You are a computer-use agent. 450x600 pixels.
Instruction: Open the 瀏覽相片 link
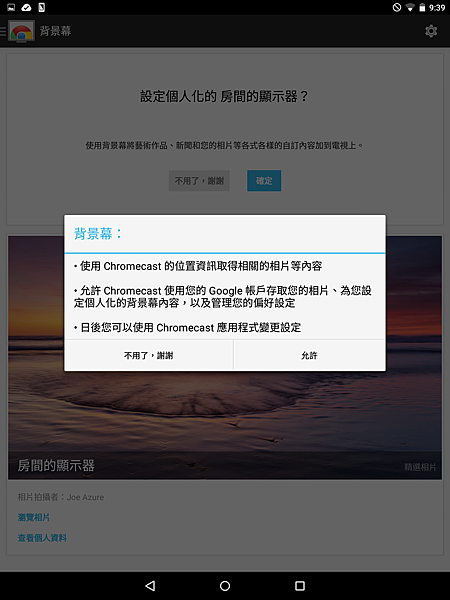click(34, 517)
